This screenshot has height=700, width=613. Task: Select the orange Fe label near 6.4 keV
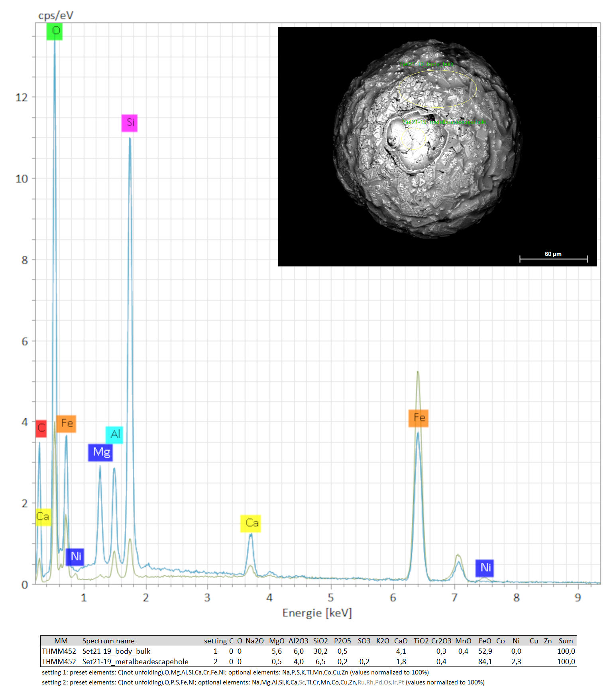point(418,418)
